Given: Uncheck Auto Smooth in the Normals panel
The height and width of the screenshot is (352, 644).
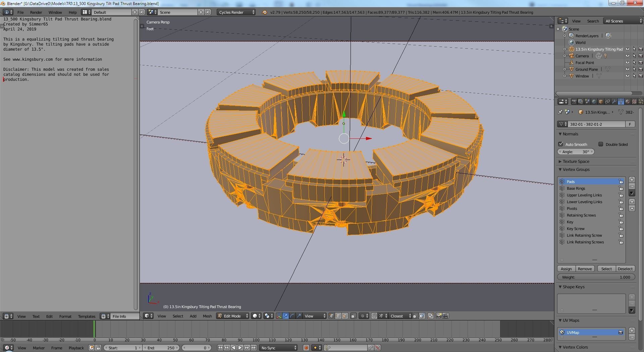Looking at the screenshot, I should [x=560, y=144].
